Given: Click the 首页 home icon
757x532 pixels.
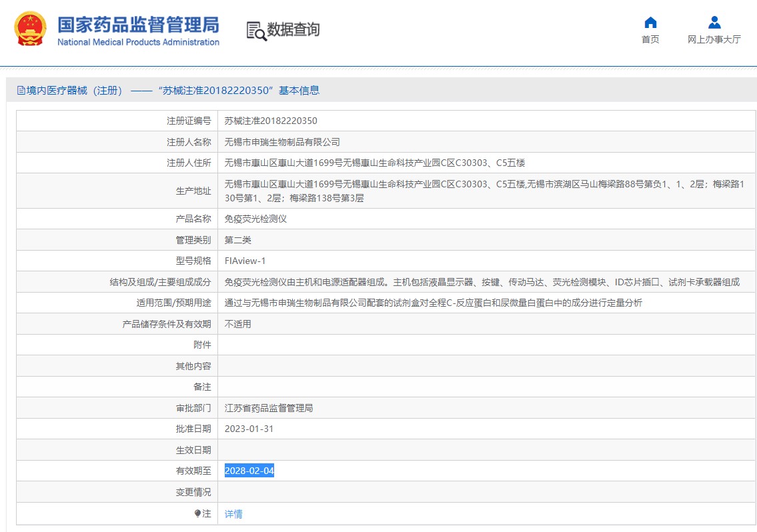Looking at the screenshot, I should point(650,22).
